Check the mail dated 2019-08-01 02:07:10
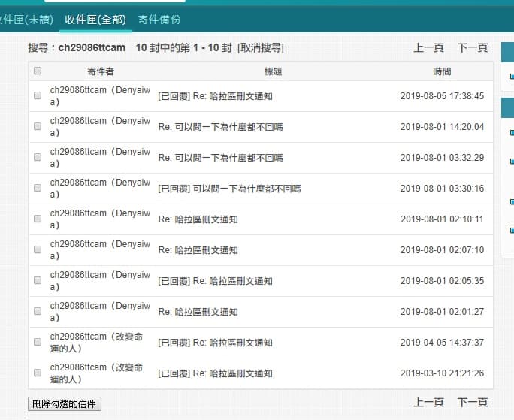This screenshot has height=420, width=514. [38, 249]
